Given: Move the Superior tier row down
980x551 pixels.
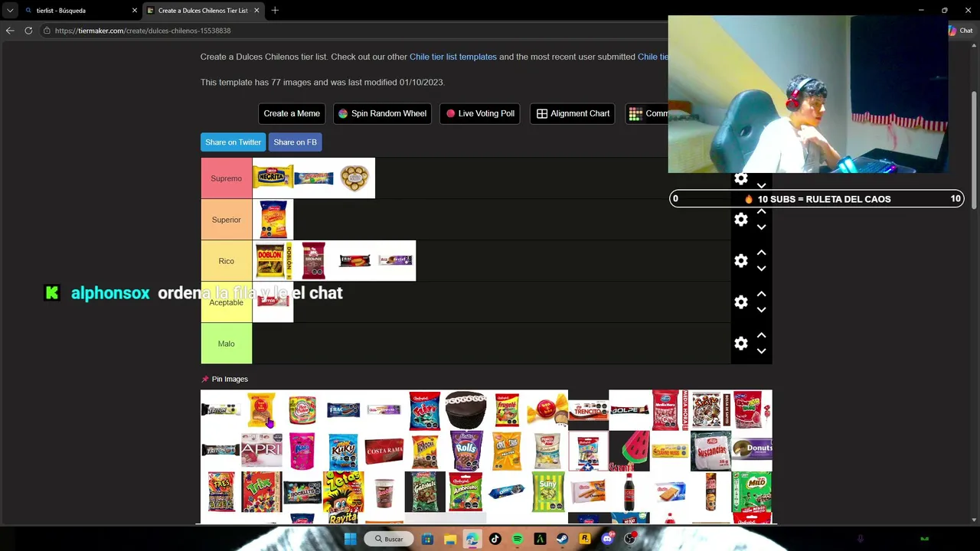Looking at the screenshot, I should [x=761, y=227].
